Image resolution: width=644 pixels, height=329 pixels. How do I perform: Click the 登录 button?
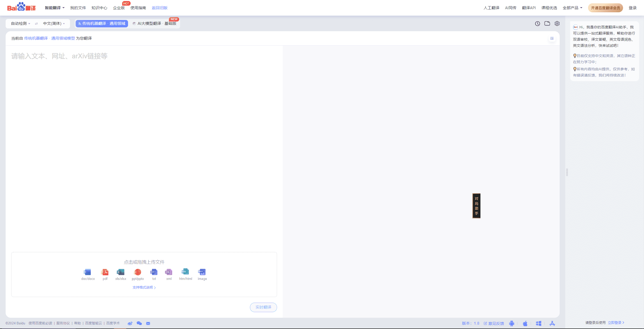[x=632, y=8]
